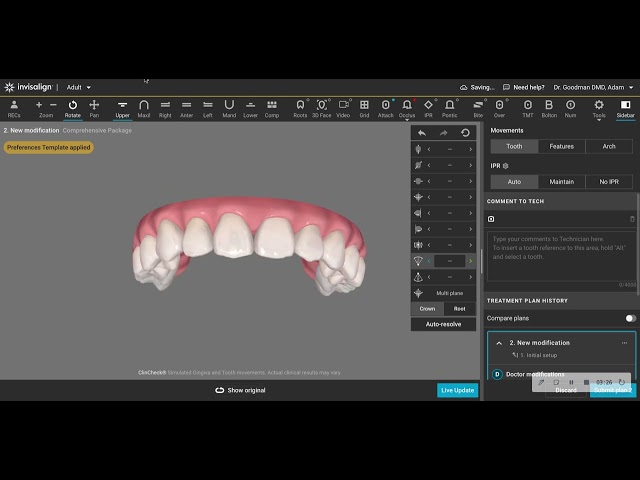Viewport: 640px width, 480px height.
Task: Click right arrow of first movement row
Action: [x=471, y=149]
